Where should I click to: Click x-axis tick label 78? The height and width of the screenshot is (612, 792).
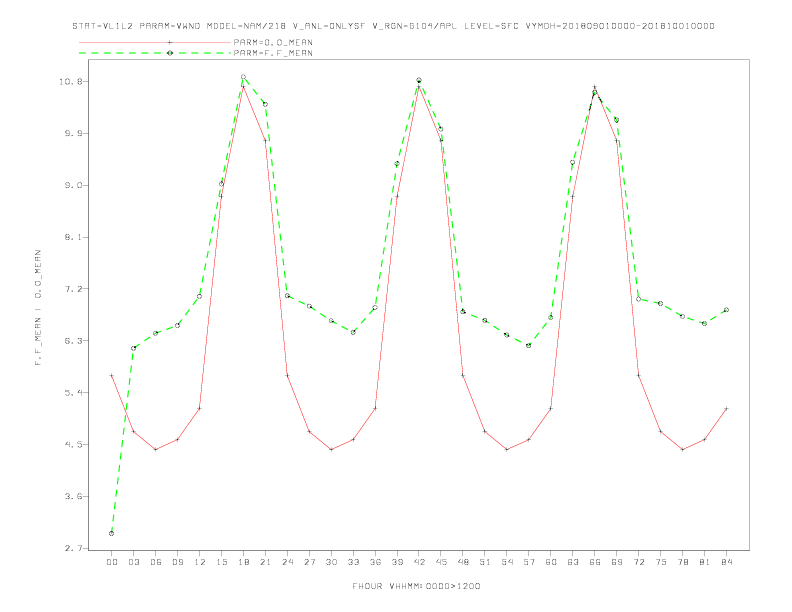(683, 562)
